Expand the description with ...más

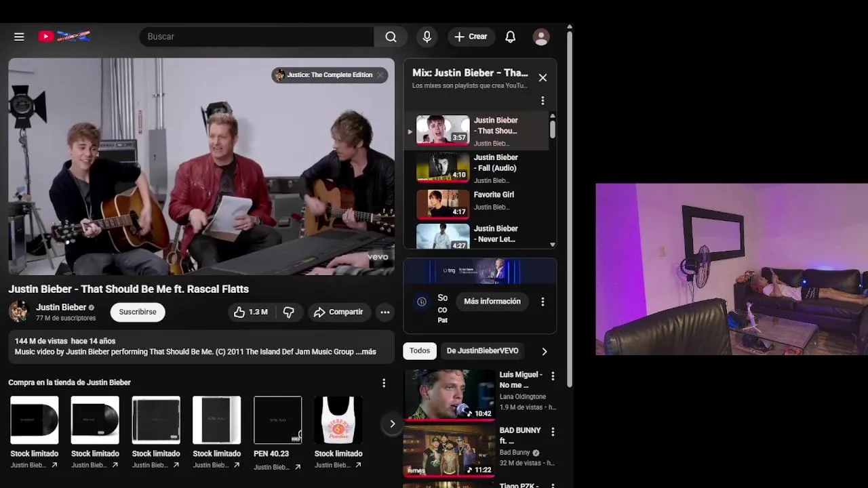click(x=366, y=352)
